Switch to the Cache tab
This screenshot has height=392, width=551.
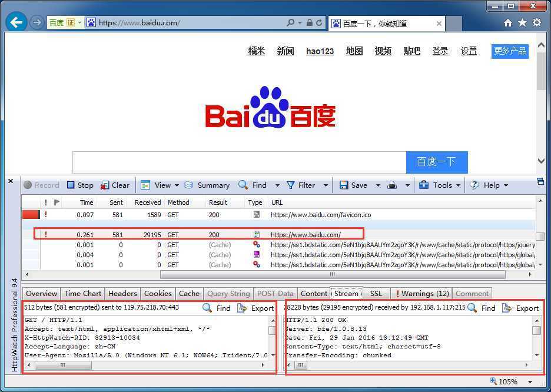[x=189, y=294]
